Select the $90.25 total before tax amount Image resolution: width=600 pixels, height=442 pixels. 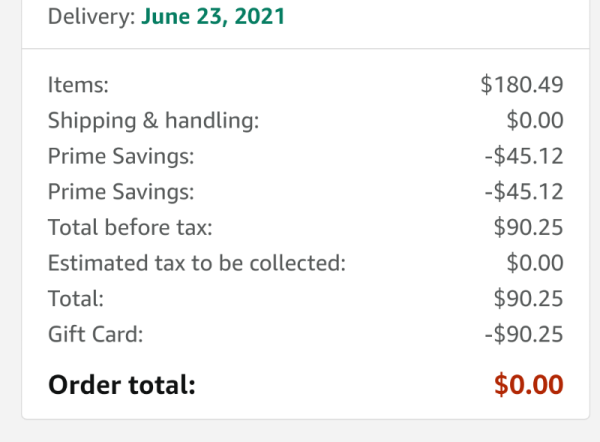(x=528, y=227)
